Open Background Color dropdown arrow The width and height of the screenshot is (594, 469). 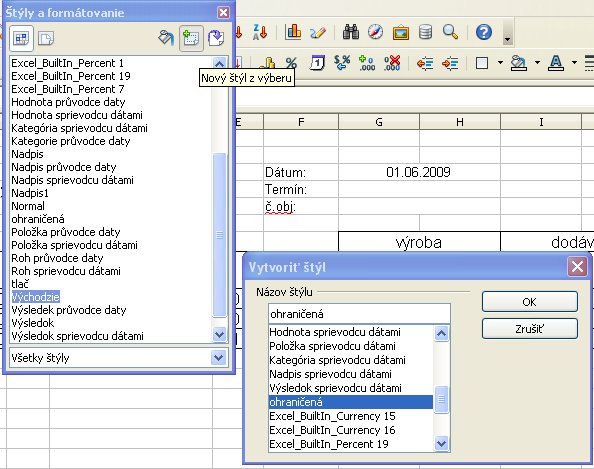click(537, 63)
